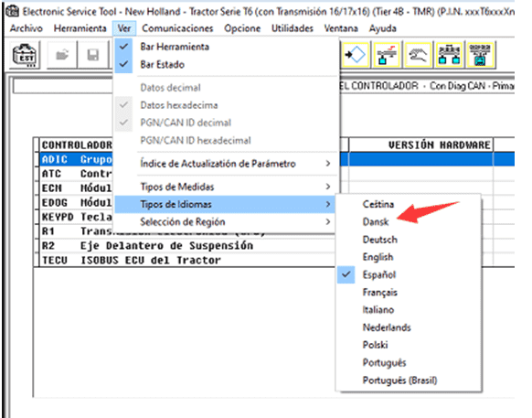
Task: Open the Ayuda menu
Action: click(x=383, y=28)
